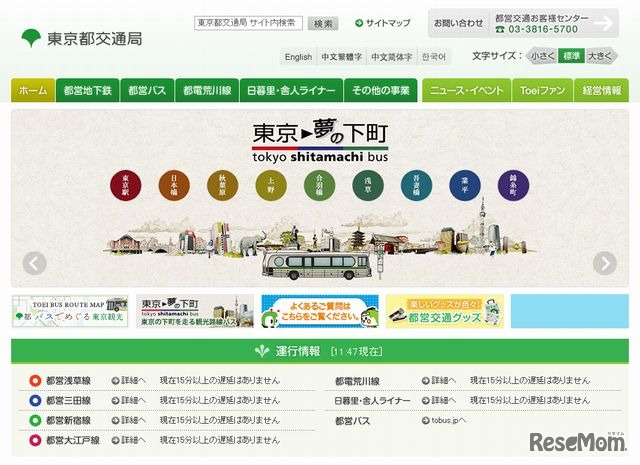Open the 都営地下鉄 tab

(87, 90)
